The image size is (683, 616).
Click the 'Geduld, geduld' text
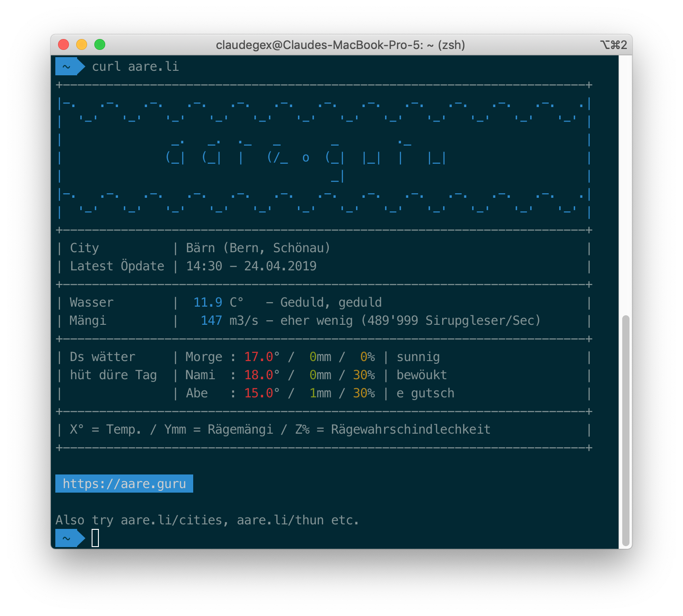coord(331,303)
